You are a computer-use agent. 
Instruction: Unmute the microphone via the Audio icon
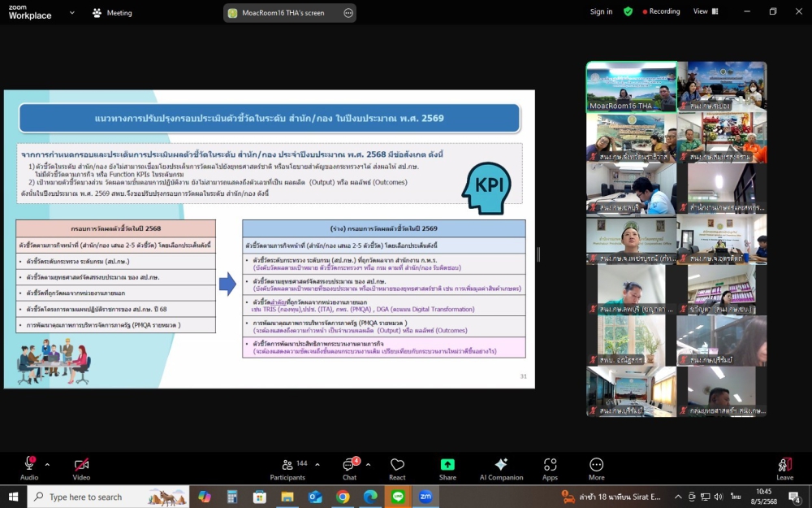tap(29, 466)
